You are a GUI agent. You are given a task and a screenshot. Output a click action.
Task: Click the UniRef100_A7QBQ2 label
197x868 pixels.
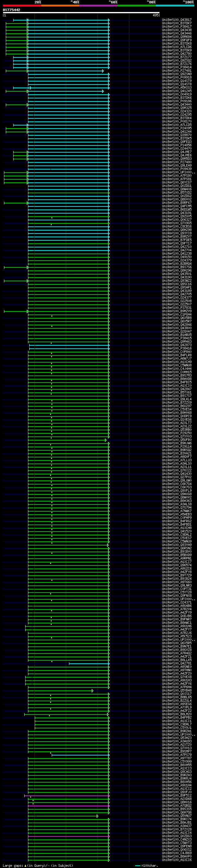pos(177,805)
